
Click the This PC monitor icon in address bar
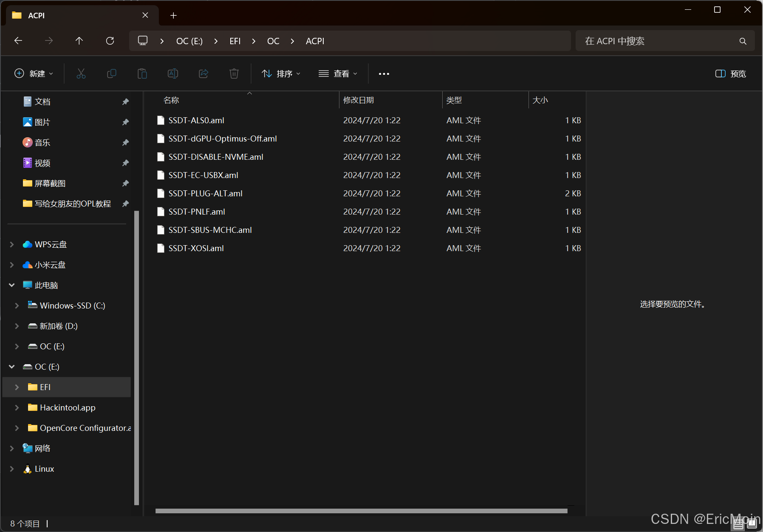[x=143, y=41]
